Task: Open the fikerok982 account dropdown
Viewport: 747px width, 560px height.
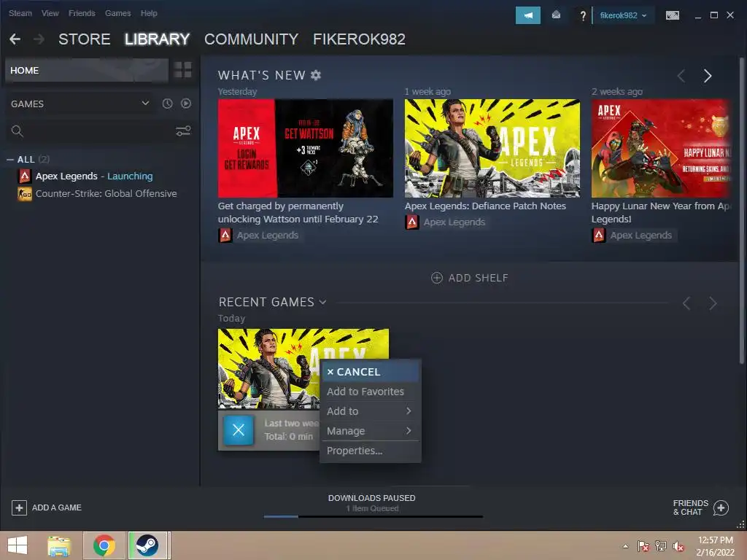Action: tap(623, 15)
